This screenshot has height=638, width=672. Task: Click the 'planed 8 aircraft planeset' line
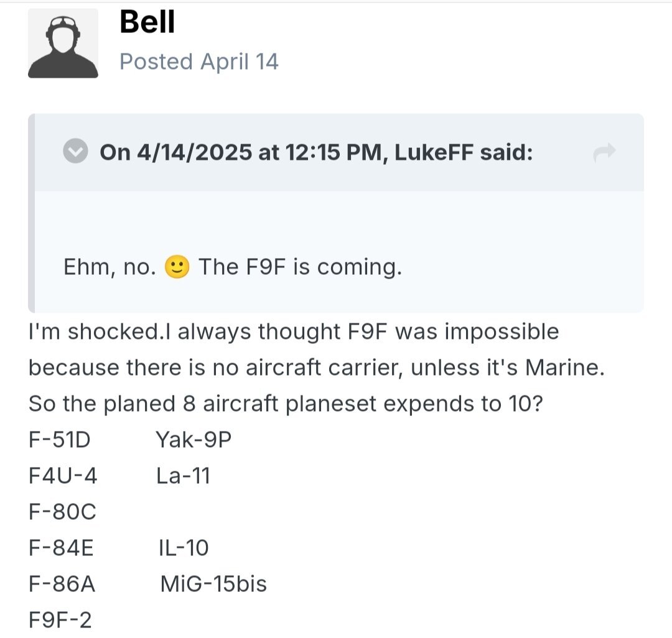coord(286,404)
